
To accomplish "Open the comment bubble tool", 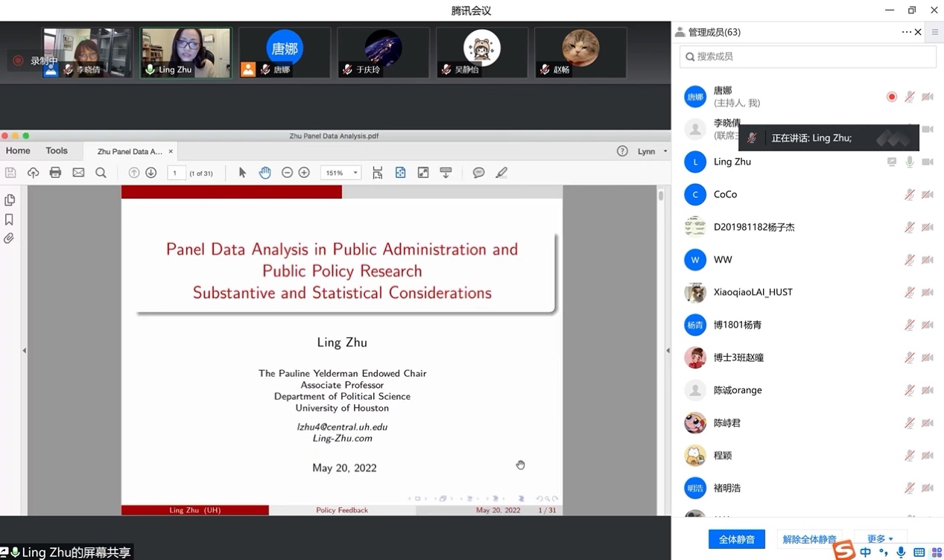I will 478,173.
